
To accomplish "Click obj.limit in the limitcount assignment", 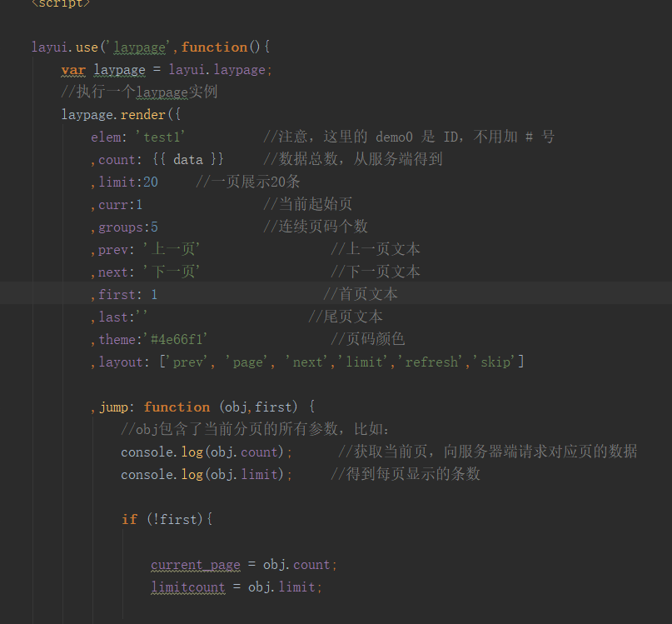I will tap(281, 587).
